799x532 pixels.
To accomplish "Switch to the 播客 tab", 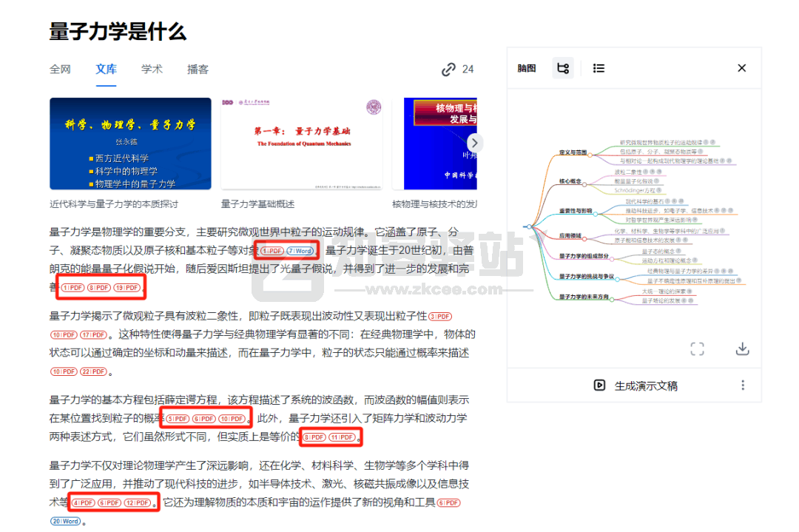I will coord(198,69).
